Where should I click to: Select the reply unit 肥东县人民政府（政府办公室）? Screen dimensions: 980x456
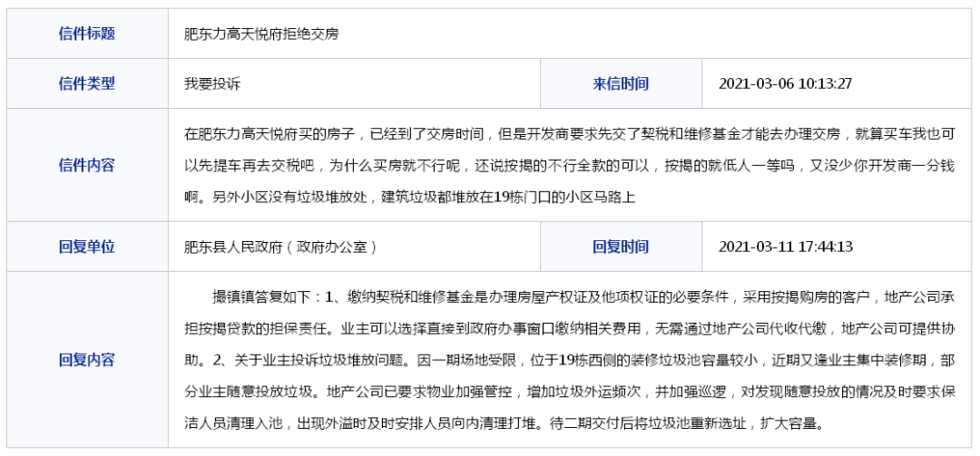click(x=280, y=247)
